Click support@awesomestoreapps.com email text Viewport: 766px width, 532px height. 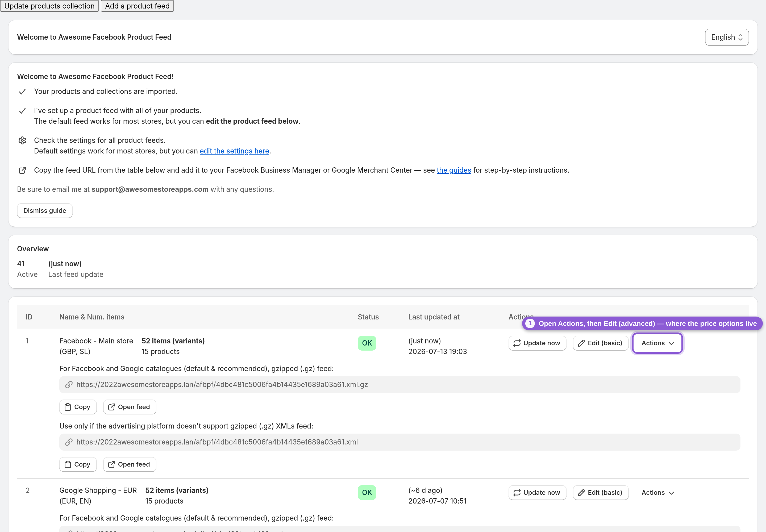150,189
